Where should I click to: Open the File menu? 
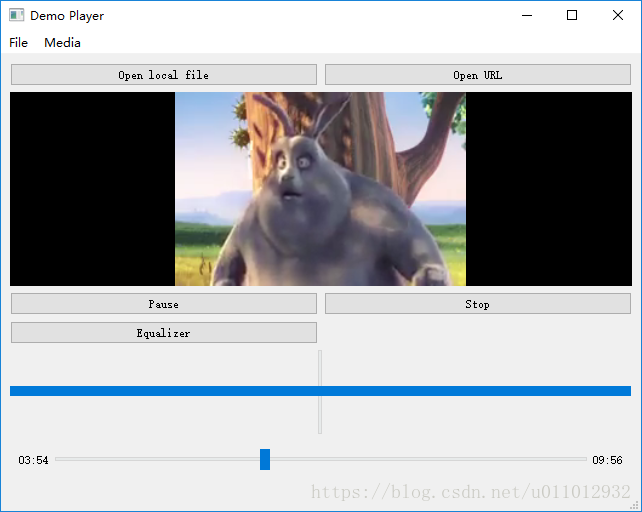coord(18,43)
